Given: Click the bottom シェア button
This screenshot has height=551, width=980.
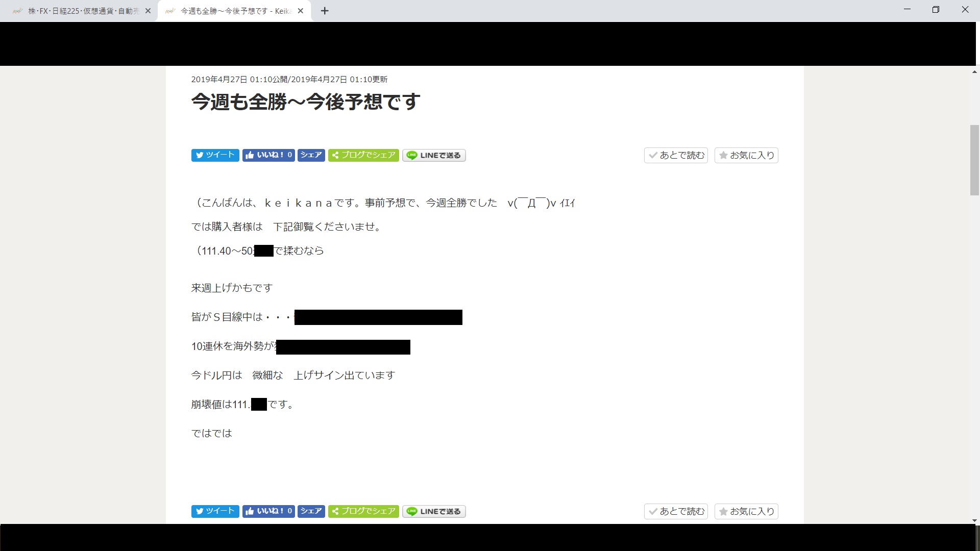Looking at the screenshot, I should click(x=311, y=511).
